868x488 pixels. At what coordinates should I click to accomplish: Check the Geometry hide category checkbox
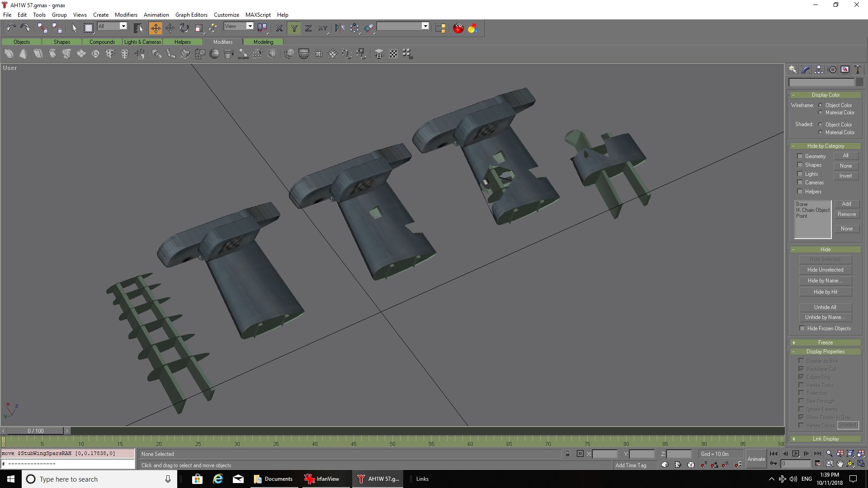click(x=800, y=156)
